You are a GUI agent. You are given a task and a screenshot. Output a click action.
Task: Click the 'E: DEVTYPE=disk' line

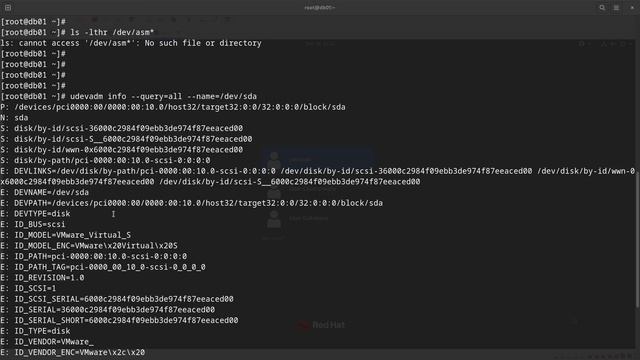pyautogui.click(x=35, y=213)
